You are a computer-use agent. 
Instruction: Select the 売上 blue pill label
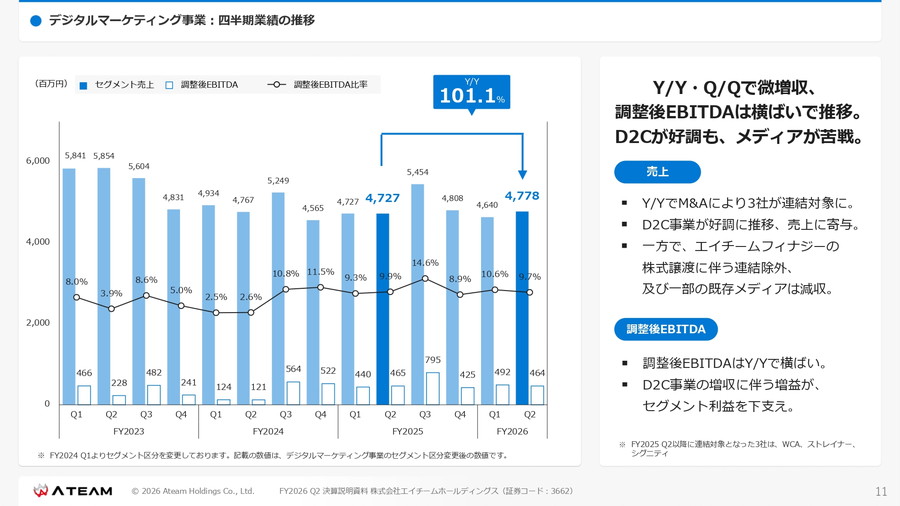(657, 172)
